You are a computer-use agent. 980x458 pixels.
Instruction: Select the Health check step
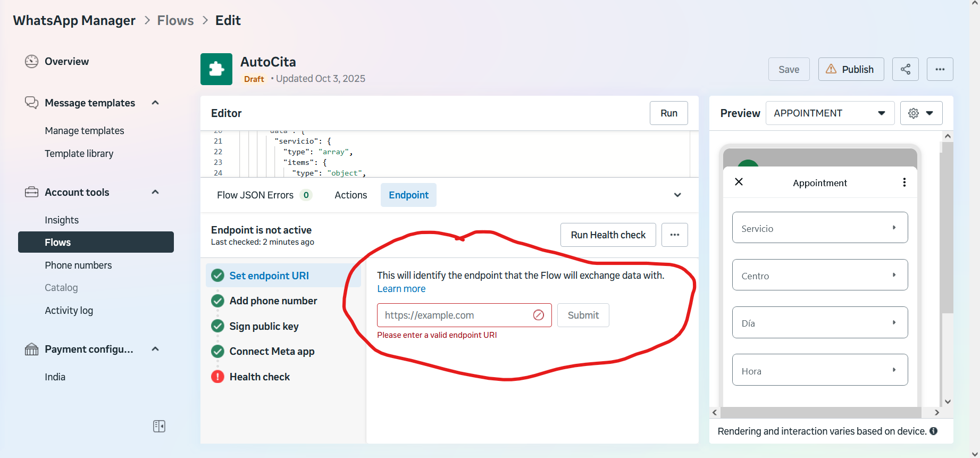pos(283,377)
